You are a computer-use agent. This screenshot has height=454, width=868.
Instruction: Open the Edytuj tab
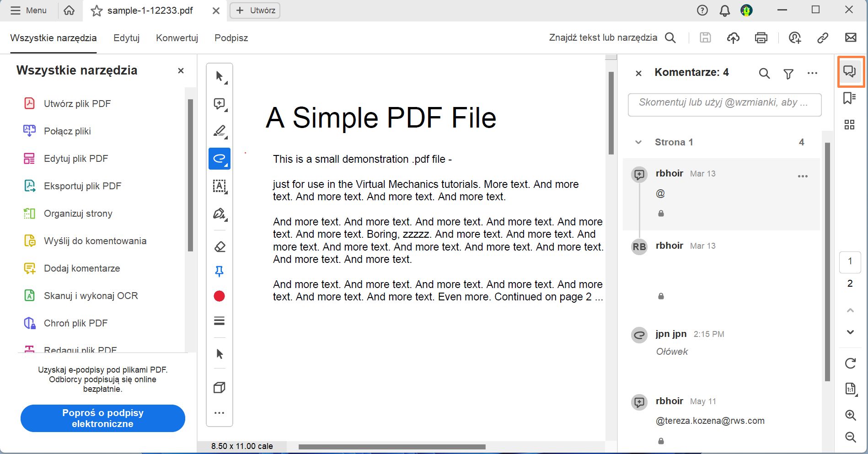pos(127,38)
